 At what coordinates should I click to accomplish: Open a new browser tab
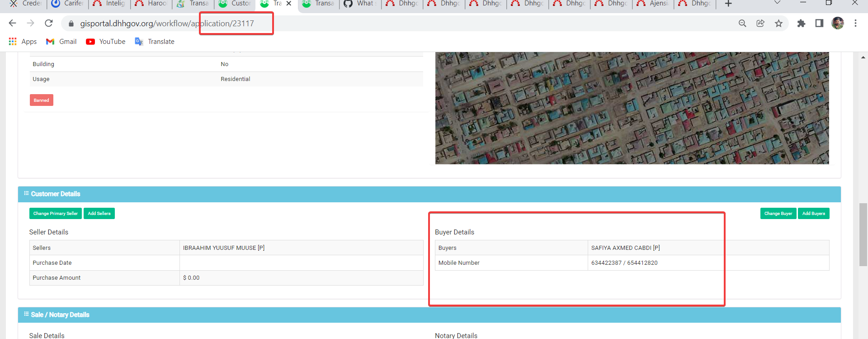click(728, 4)
